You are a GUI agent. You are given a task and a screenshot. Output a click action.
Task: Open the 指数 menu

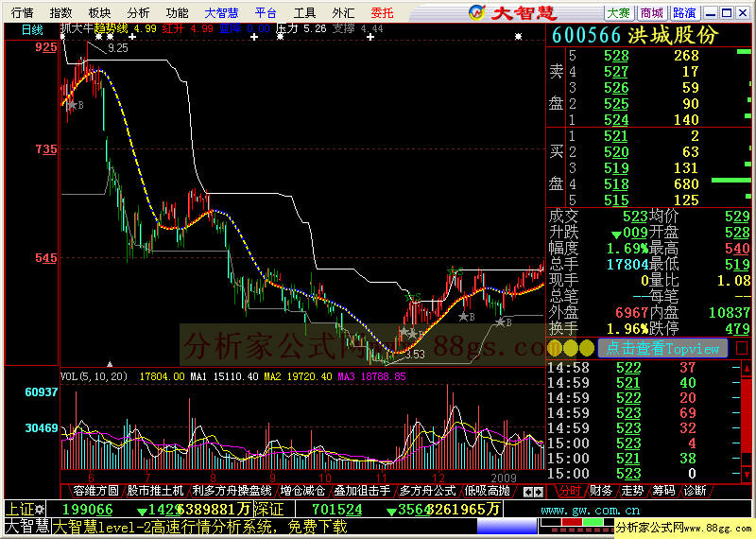(60, 13)
